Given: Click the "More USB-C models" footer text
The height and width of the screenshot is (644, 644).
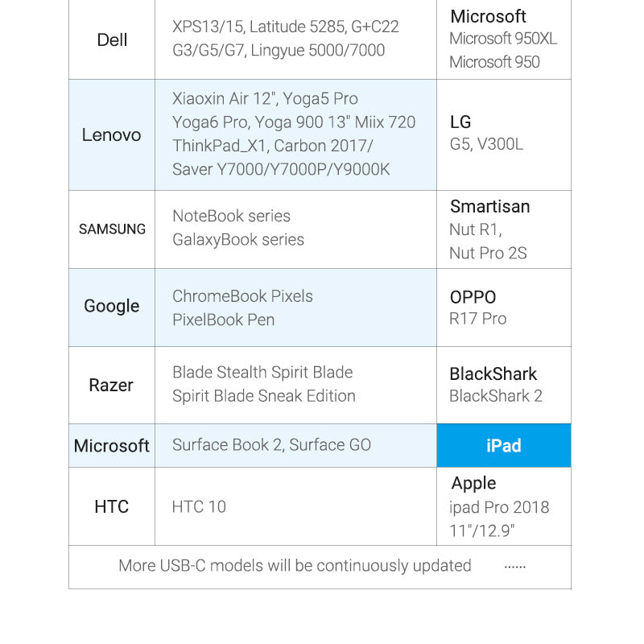Looking at the screenshot, I should 295,566.
